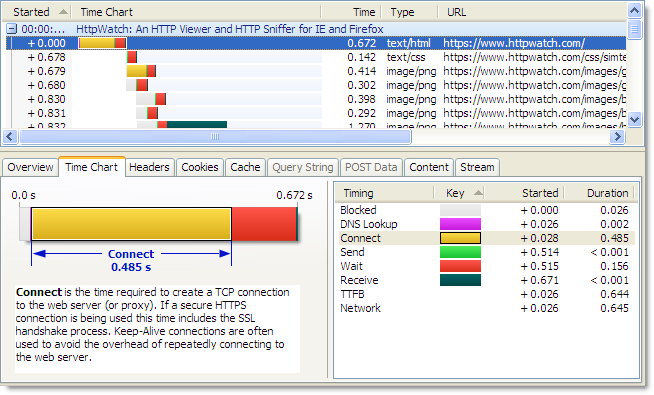This screenshot has height=395, width=654.
Task: Click the Started header in timing table
Action: (x=524, y=193)
